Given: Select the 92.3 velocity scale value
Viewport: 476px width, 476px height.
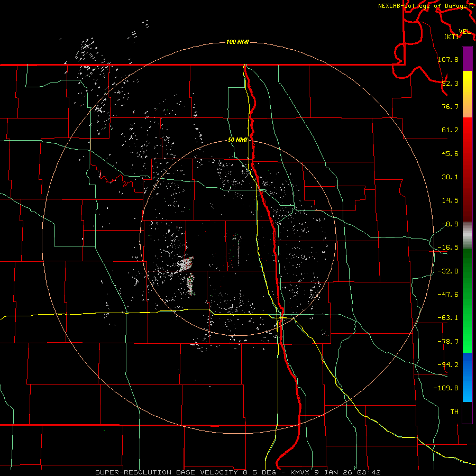Looking at the screenshot, I should point(450,83).
